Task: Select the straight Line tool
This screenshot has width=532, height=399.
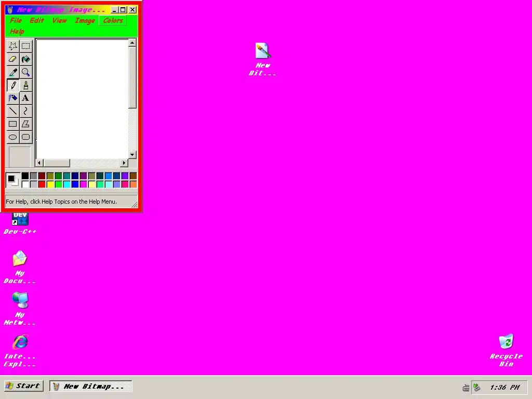Action: pyautogui.click(x=13, y=111)
